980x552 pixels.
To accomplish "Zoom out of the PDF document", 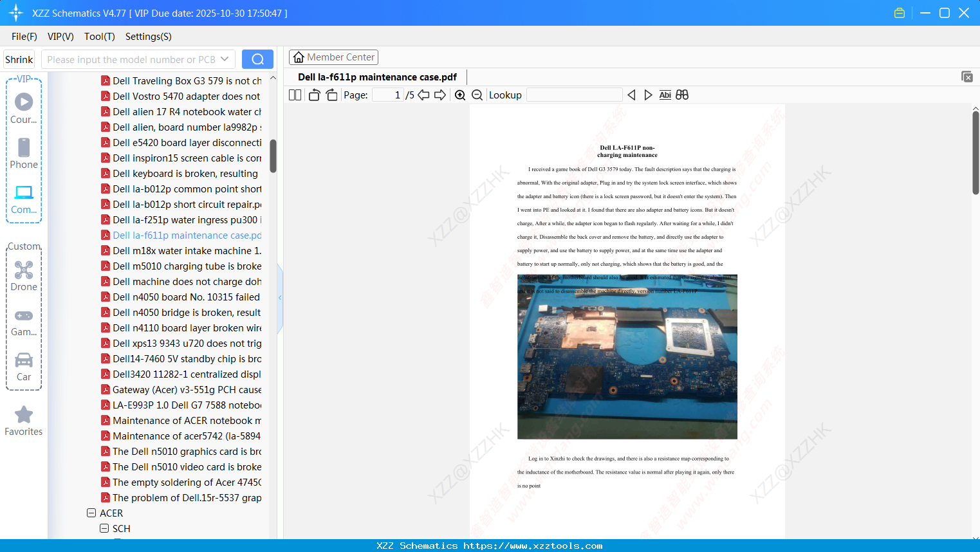I will (x=477, y=95).
